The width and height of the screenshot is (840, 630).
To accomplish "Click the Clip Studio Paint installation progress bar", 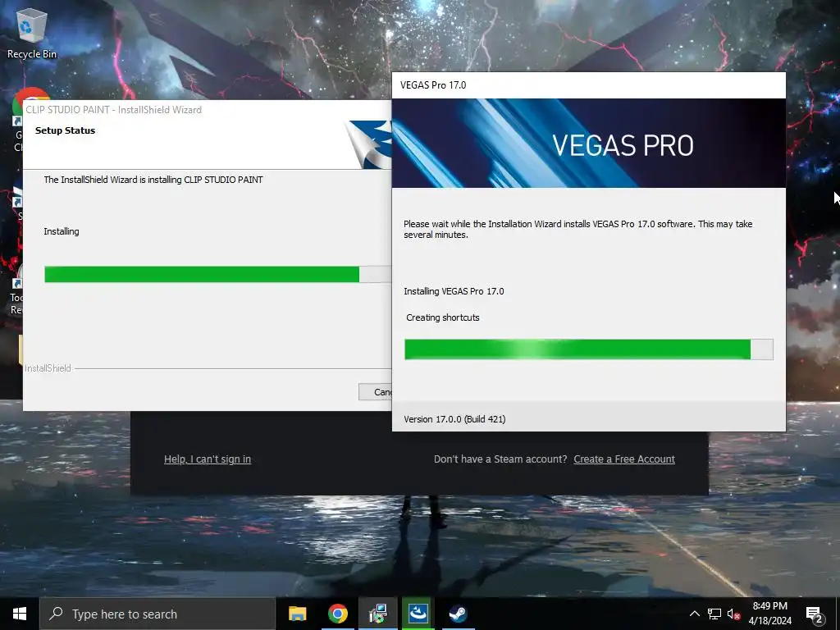I will pyautogui.click(x=218, y=274).
